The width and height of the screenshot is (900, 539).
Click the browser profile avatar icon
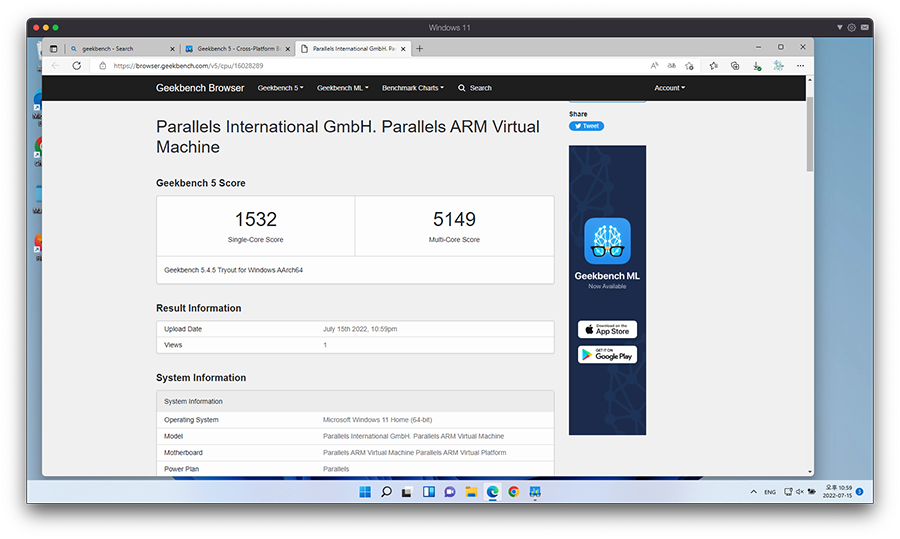pos(778,65)
